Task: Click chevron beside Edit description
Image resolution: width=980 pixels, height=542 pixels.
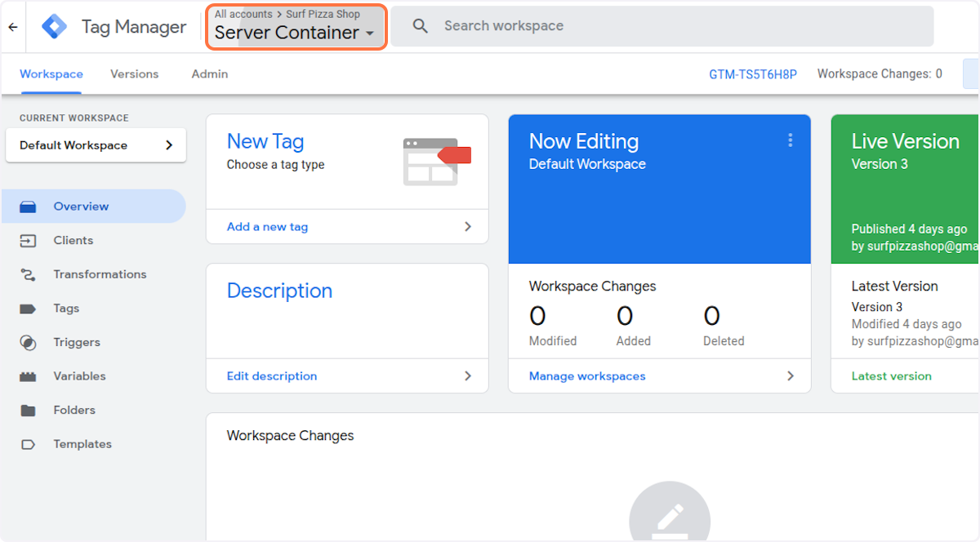Action: coord(468,376)
